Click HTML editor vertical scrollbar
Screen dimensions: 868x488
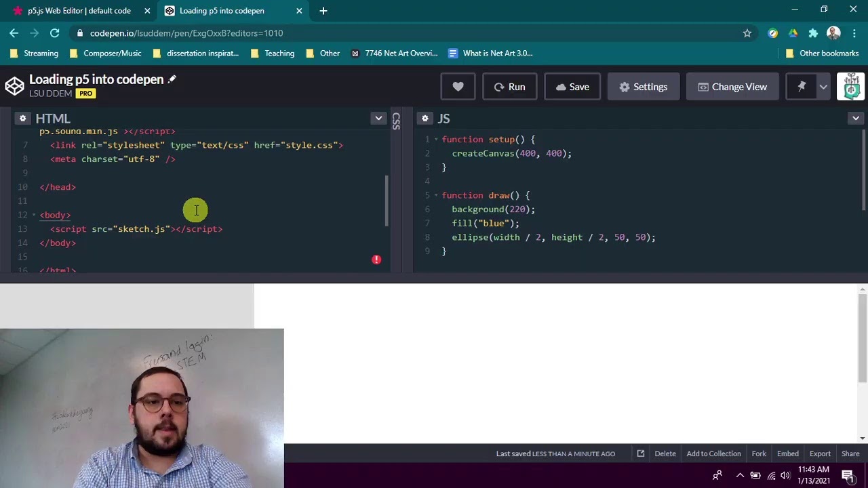(x=387, y=201)
